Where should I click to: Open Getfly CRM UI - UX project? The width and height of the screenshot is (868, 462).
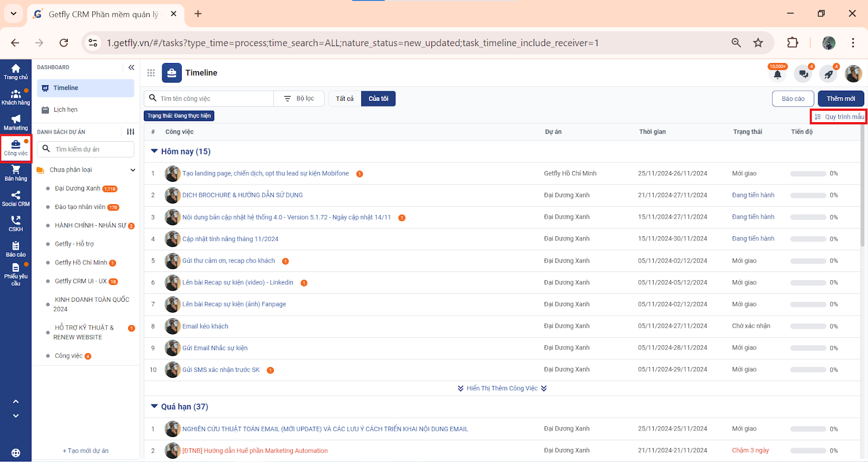tap(81, 281)
